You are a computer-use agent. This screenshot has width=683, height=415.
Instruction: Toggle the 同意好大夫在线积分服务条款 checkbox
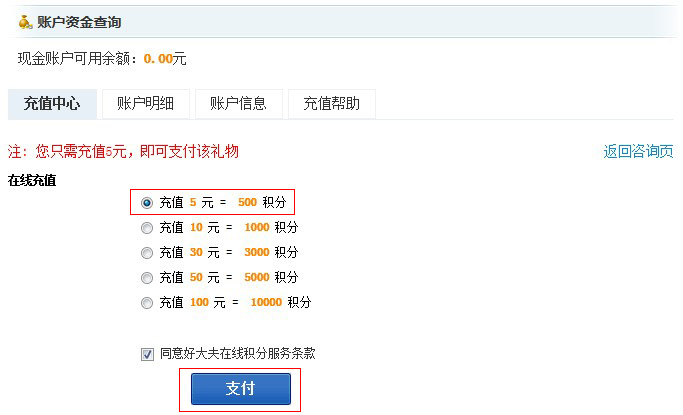tap(147, 354)
